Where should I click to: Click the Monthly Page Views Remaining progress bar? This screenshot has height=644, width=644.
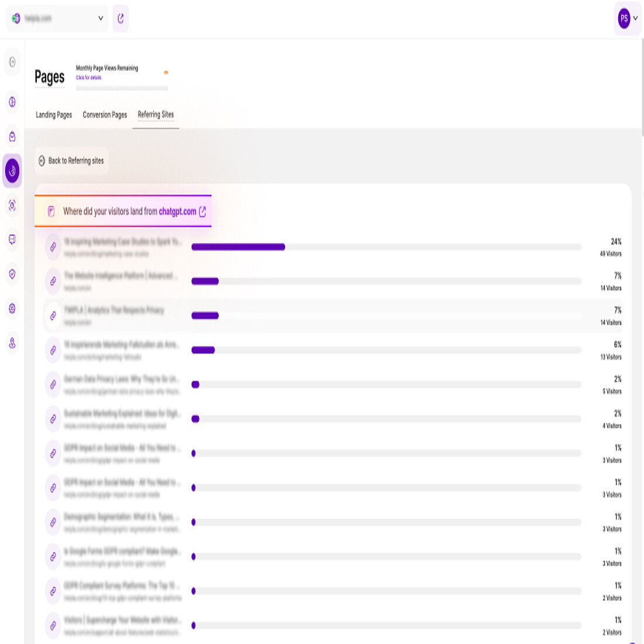click(x=122, y=87)
